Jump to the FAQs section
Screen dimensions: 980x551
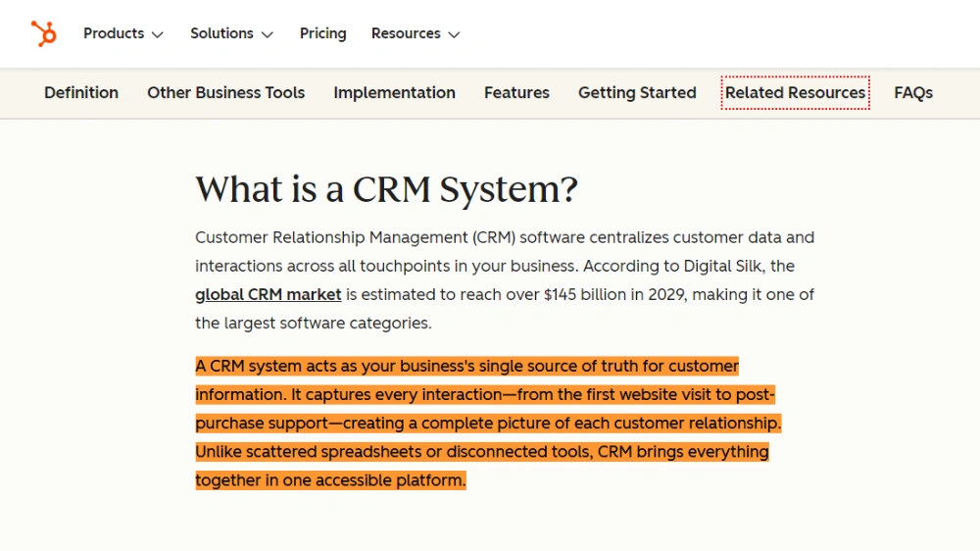tap(912, 93)
